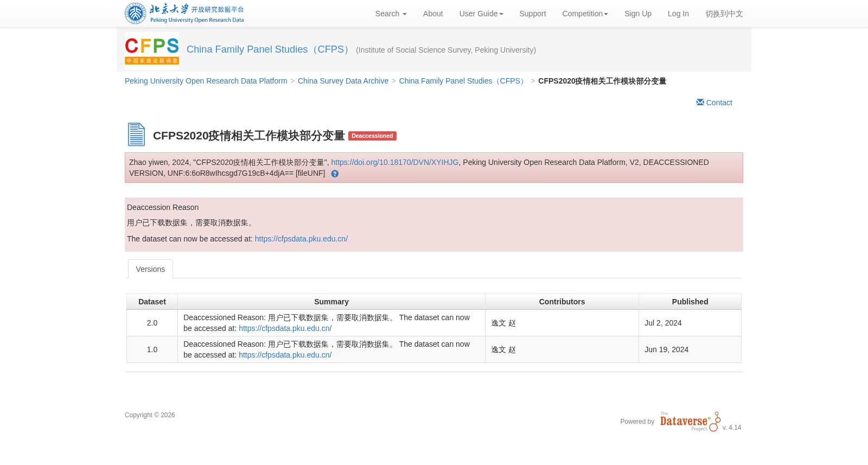Viewport: 868px width, 465px height.
Task: Open China Family Panel Studies breadcrumb link
Action: click(463, 81)
